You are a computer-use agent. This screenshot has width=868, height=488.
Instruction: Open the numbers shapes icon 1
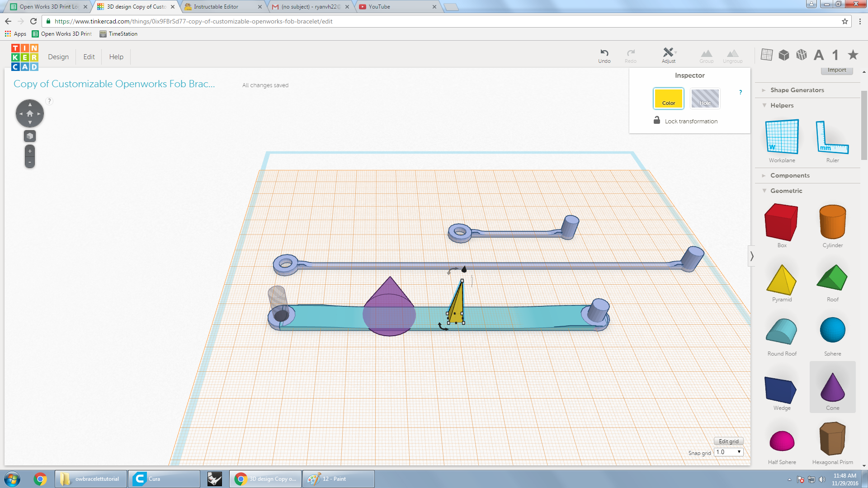click(x=835, y=55)
